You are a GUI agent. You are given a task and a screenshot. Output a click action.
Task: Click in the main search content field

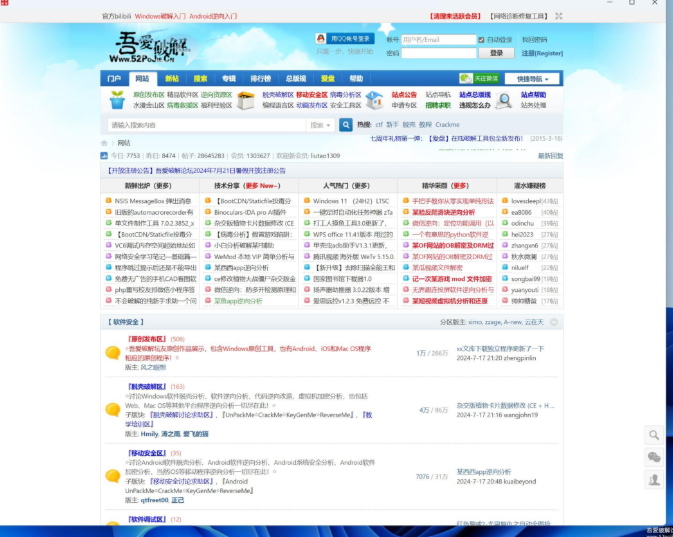coord(206,125)
